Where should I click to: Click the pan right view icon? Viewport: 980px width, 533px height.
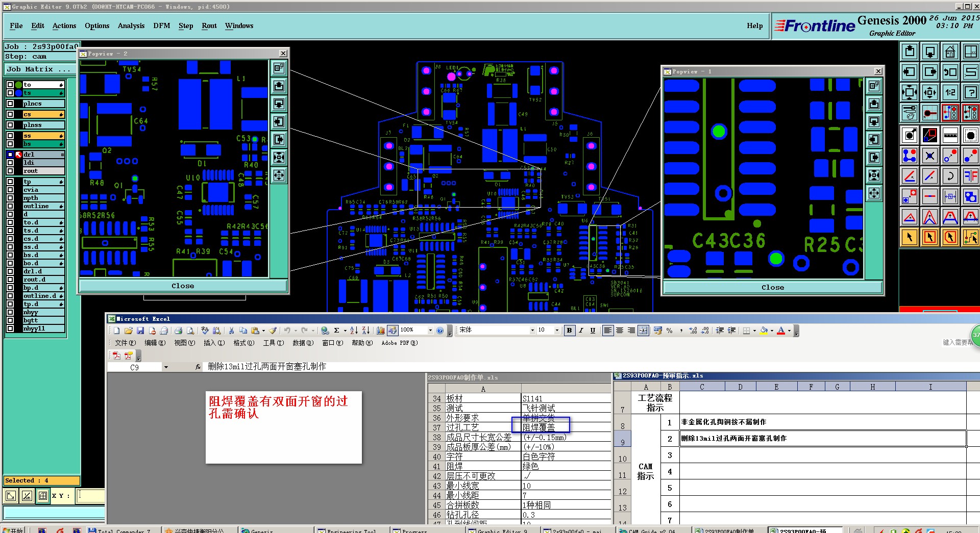pos(930,72)
